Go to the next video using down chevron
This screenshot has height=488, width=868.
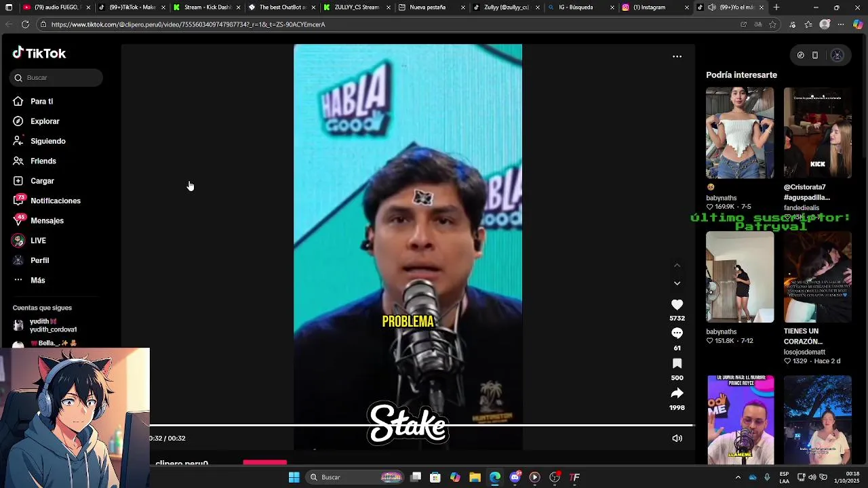677,283
